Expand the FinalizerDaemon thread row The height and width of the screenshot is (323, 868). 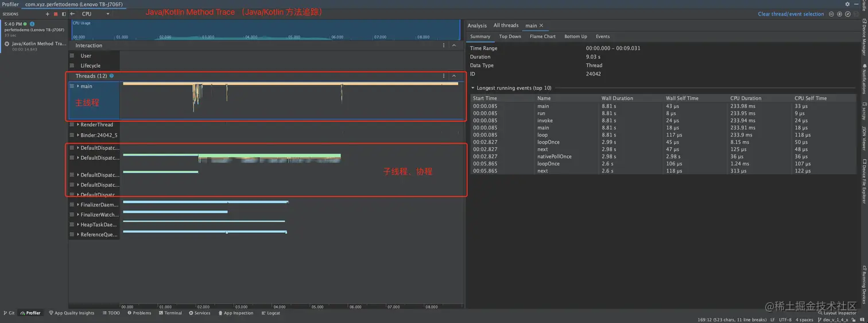coord(77,205)
